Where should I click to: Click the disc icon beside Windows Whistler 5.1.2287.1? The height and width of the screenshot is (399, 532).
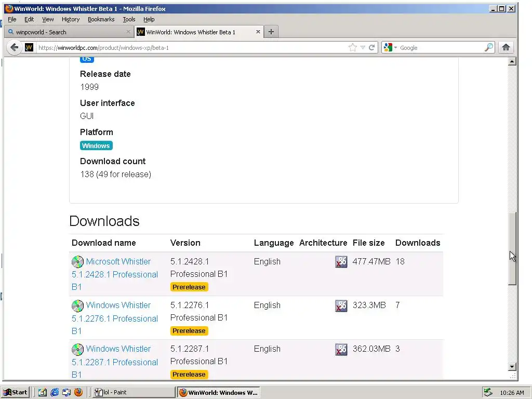pos(78,349)
